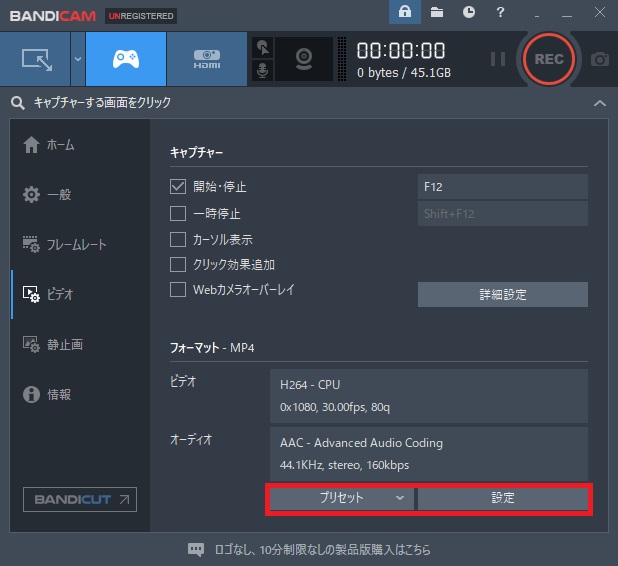This screenshot has width=618, height=566.
Task: Minimize Bandicam to the system tray
Action: coord(537,16)
